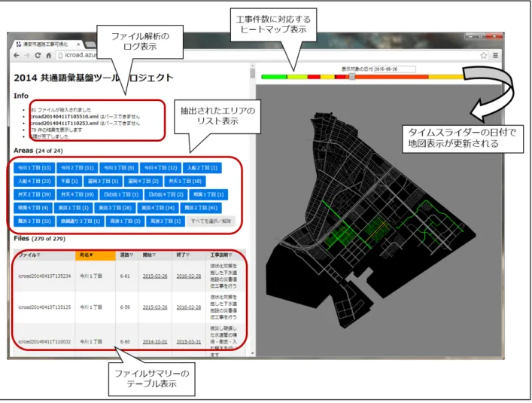Toggle the 今川2丁目 (11) area
Viewport: 532px width, 403px height.
pos(78,168)
